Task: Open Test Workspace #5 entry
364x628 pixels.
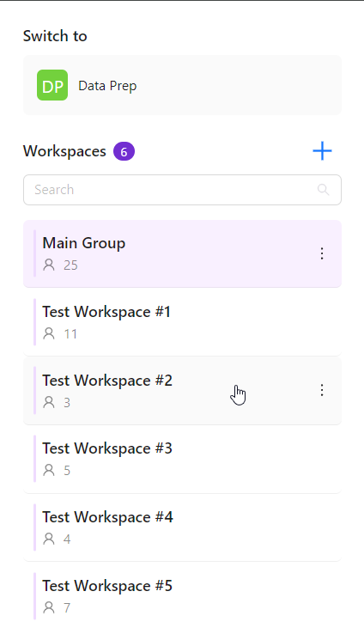Action: pos(182,595)
